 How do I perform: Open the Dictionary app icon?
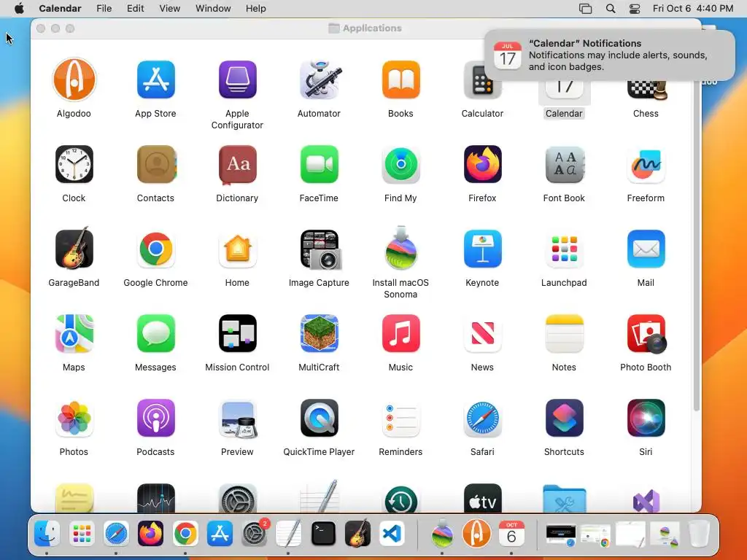(x=237, y=164)
